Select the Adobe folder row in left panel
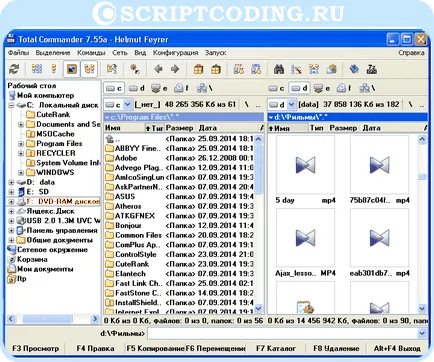Image resolution: width=434 pixels, height=362 pixels. (x=179, y=158)
